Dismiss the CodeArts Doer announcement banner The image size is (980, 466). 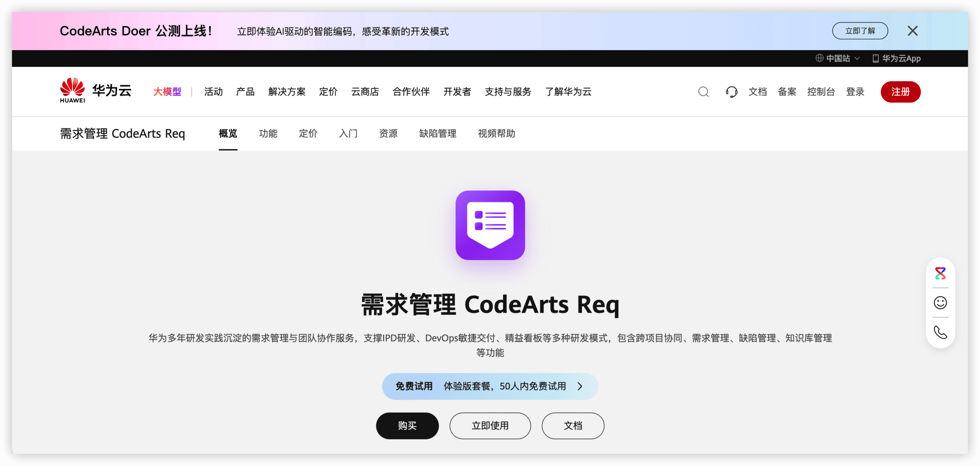(x=913, y=31)
